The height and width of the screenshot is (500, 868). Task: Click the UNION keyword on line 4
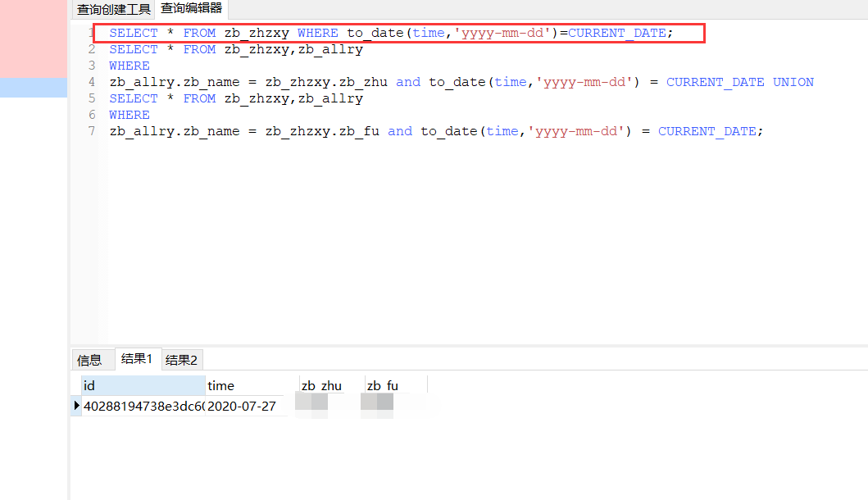793,82
